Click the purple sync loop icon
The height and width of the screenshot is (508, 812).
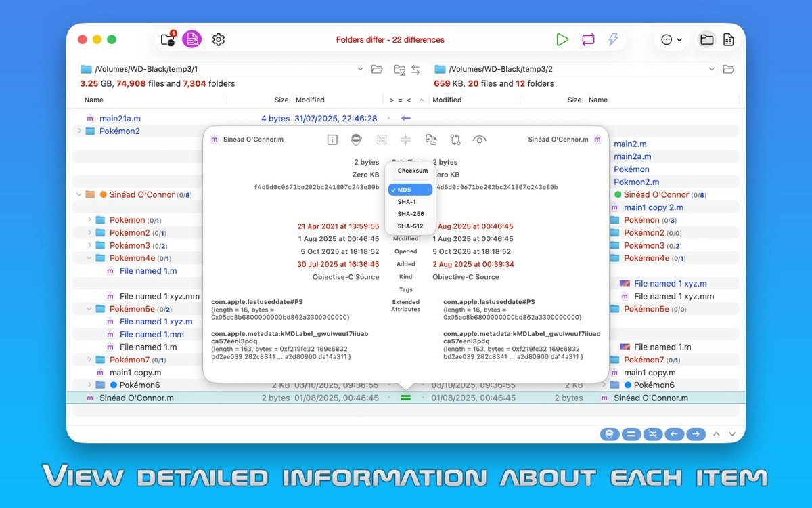pos(588,39)
